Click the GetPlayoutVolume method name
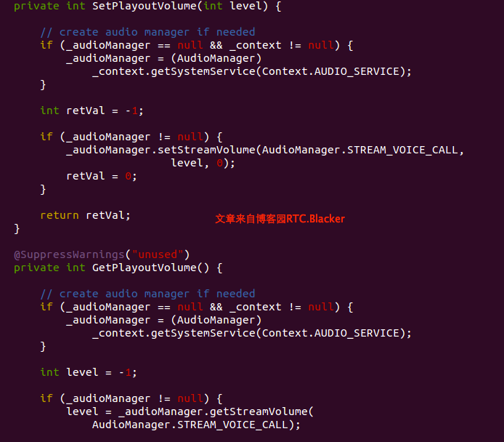The image size is (504, 442). 145,268
